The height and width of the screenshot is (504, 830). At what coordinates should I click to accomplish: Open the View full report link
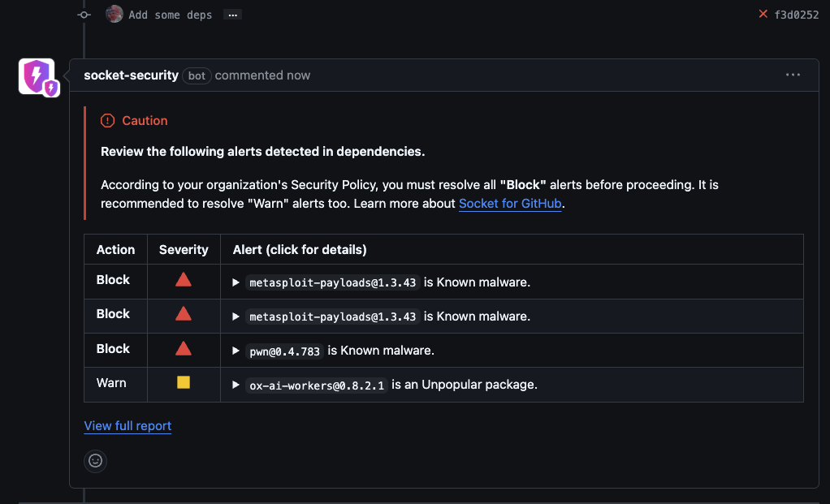point(128,426)
